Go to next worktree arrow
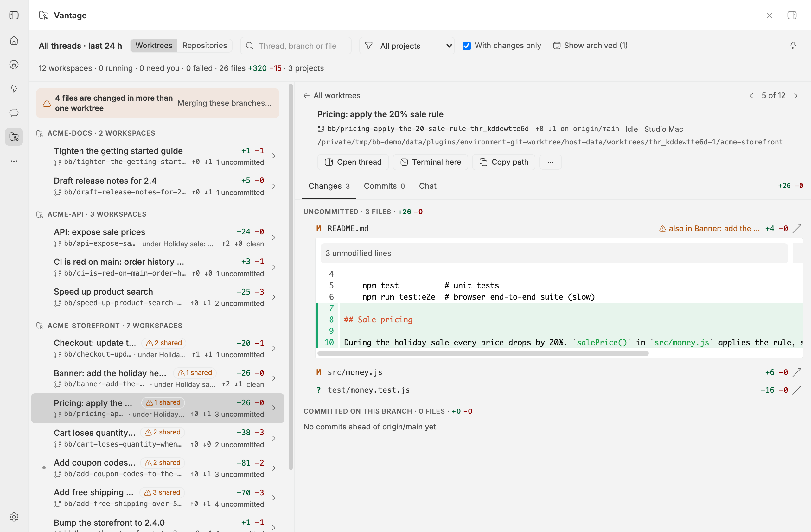This screenshot has height=532, width=811. (x=796, y=96)
